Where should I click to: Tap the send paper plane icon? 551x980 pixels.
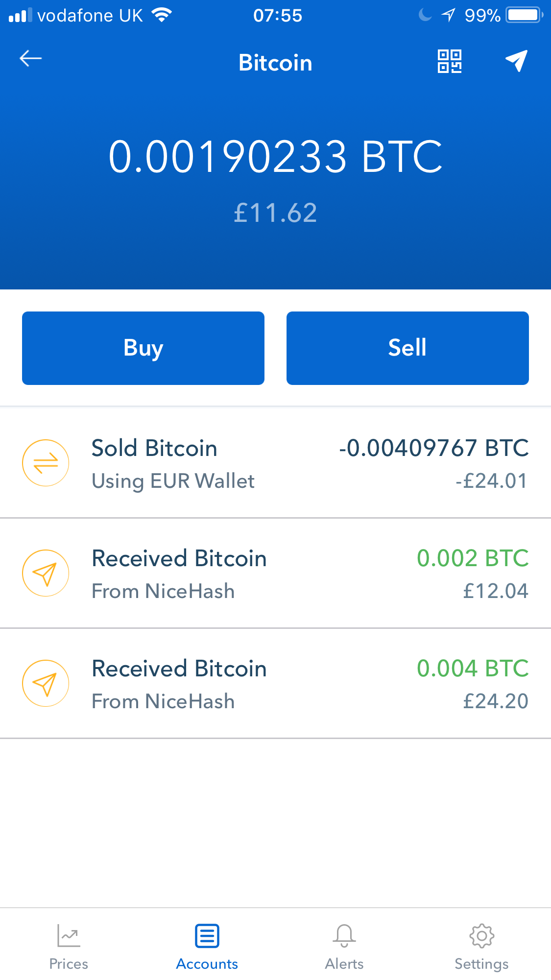coord(516,61)
